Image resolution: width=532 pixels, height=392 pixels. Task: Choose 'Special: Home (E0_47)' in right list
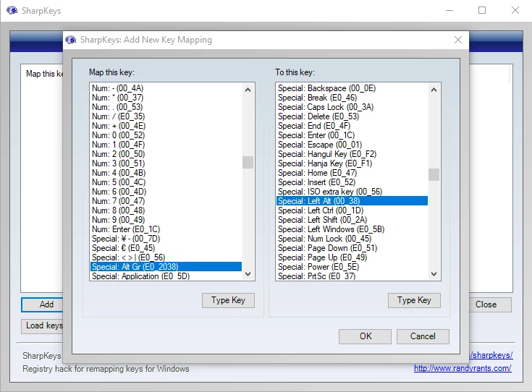(352, 173)
